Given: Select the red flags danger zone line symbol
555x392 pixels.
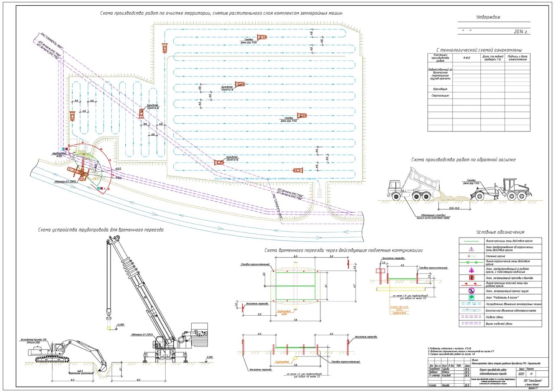Looking at the screenshot, I should click(472, 284).
